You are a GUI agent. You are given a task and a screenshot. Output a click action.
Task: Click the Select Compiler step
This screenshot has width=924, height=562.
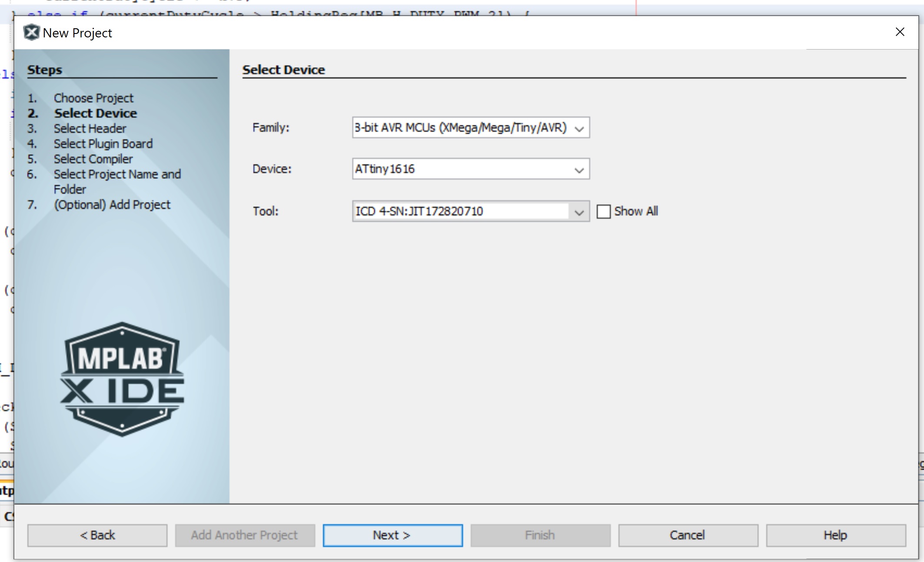click(x=93, y=159)
